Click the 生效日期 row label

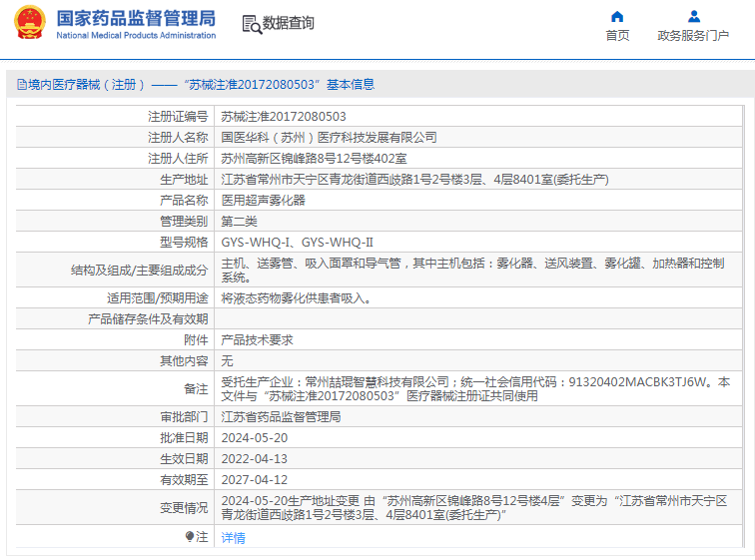point(184,459)
